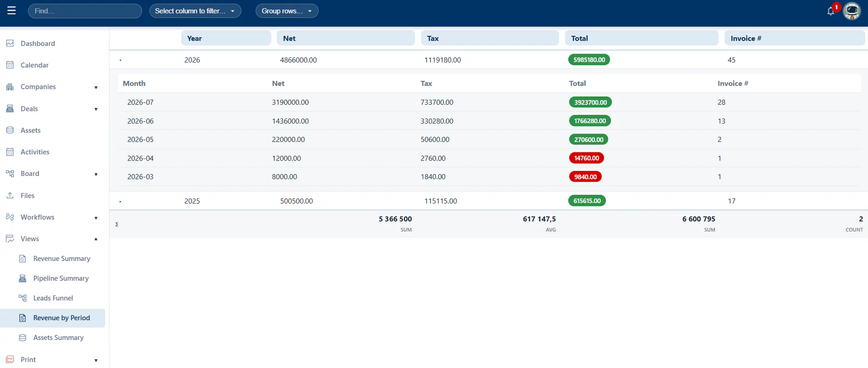Expand the Print submenu arrow

pyautogui.click(x=96, y=360)
